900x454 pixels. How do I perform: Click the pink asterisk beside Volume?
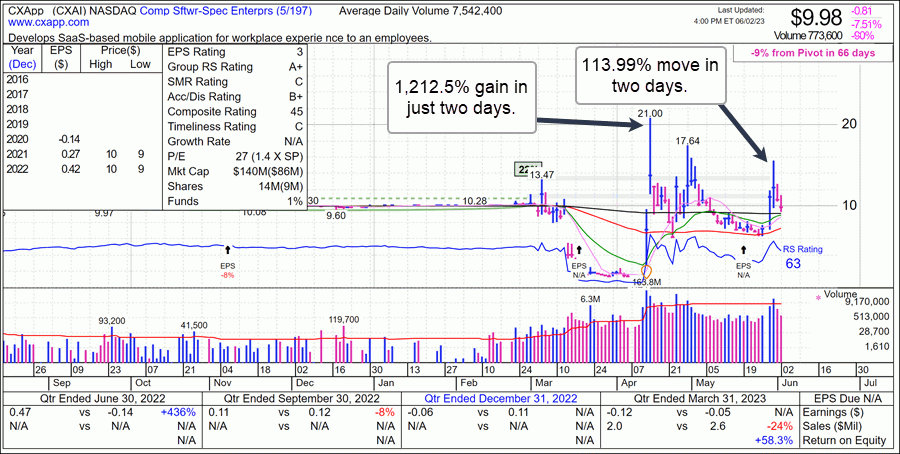coord(818,298)
